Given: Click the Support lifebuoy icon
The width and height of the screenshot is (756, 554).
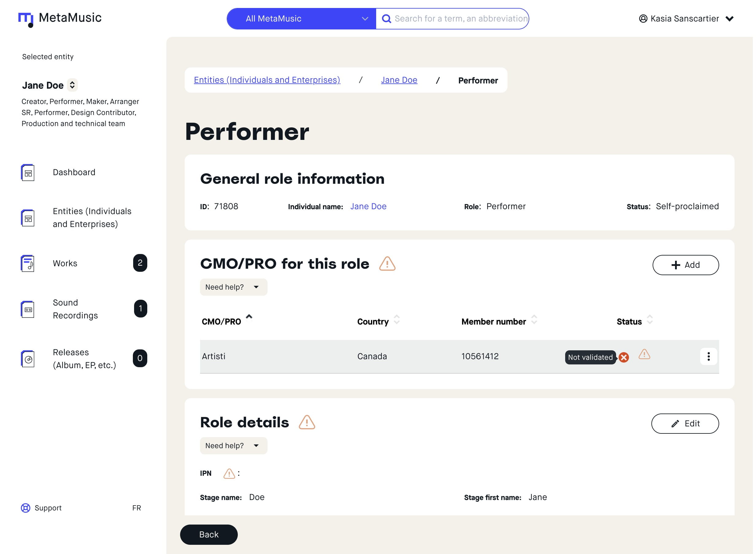Looking at the screenshot, I should coord(25,508).
